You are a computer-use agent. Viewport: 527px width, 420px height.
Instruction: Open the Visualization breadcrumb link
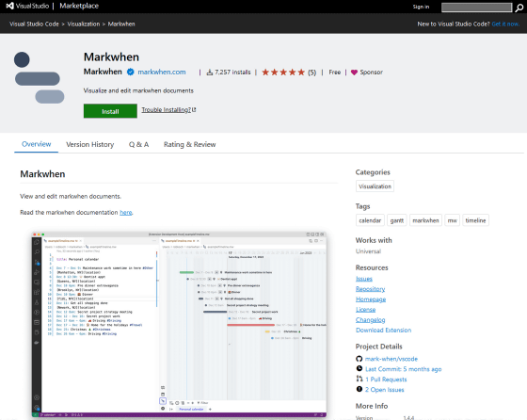point(84,24)
